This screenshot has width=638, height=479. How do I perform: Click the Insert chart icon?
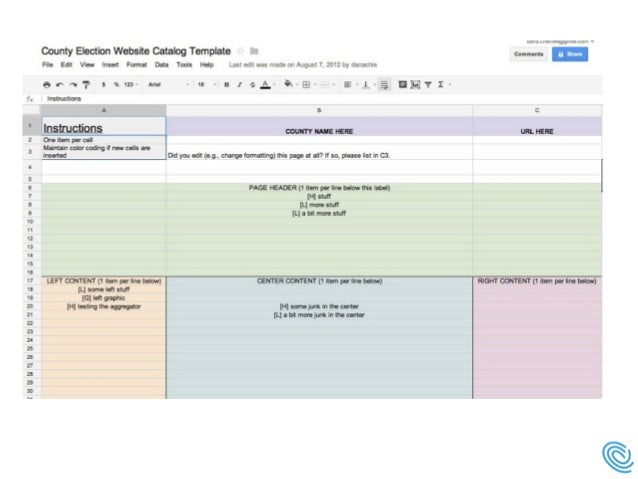(415, 85)
